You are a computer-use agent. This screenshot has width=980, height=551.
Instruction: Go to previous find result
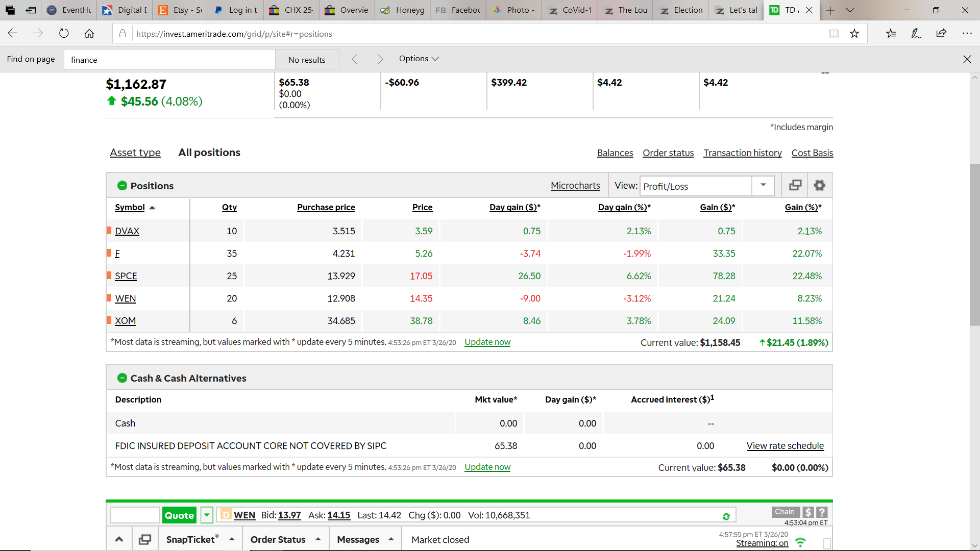point(355,59)
